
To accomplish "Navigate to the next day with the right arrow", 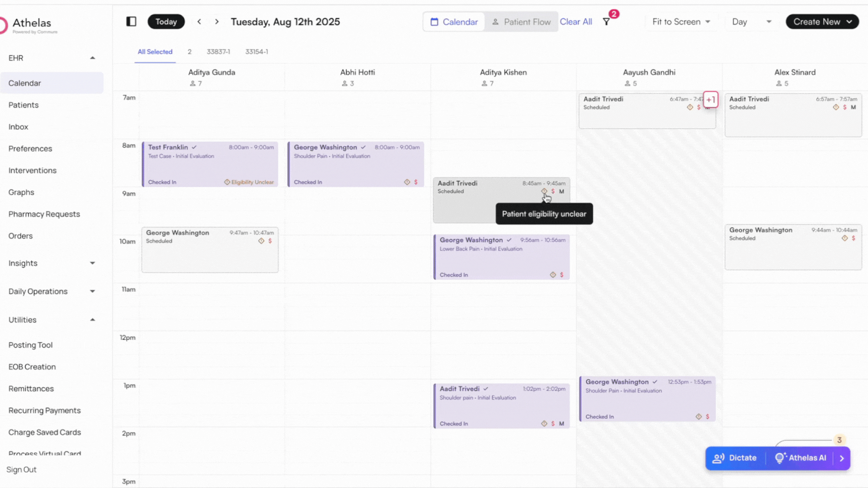I will (217, 21).
